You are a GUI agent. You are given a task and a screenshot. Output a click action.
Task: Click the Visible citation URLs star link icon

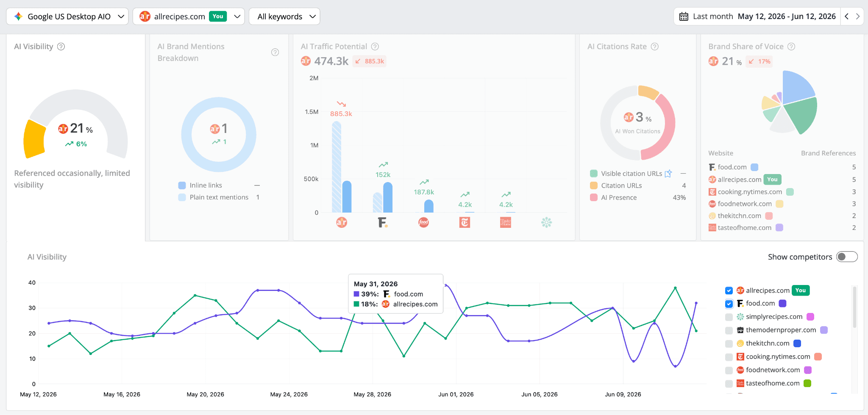(x=668, y=174)
